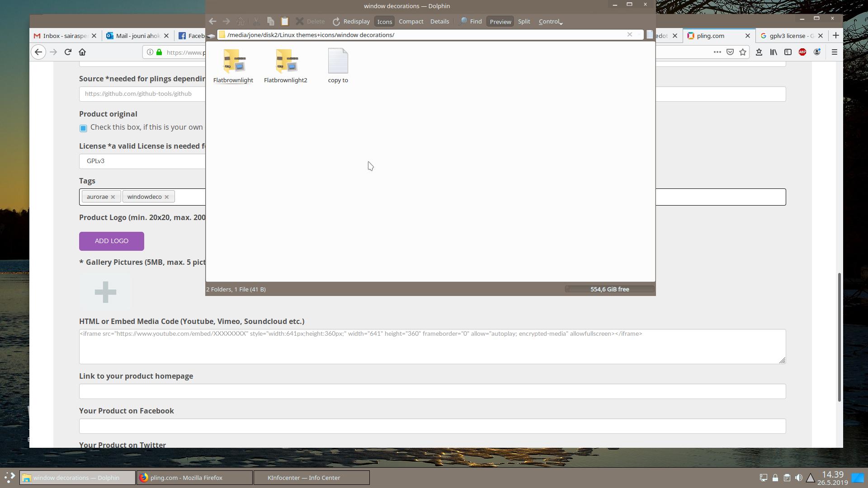Open volume control tray icon

(x=798, y=478)
